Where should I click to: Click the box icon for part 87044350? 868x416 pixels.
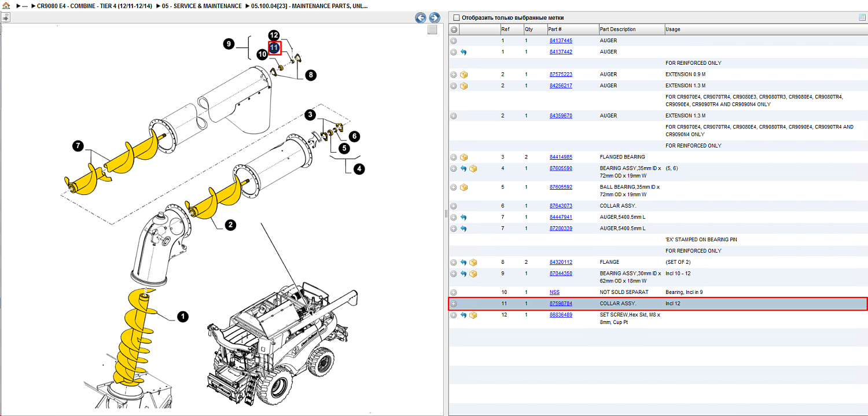click(473, 273)
